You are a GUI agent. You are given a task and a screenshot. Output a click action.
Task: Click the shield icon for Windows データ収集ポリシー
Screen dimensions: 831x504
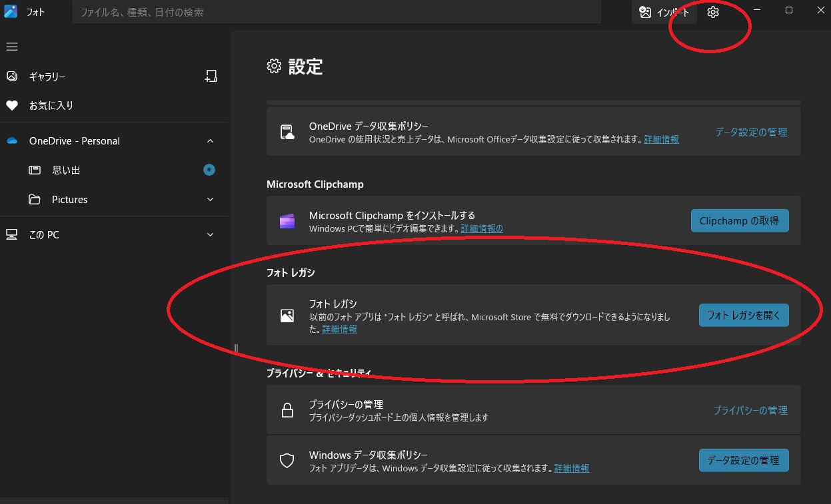click(x=287, y=461)
